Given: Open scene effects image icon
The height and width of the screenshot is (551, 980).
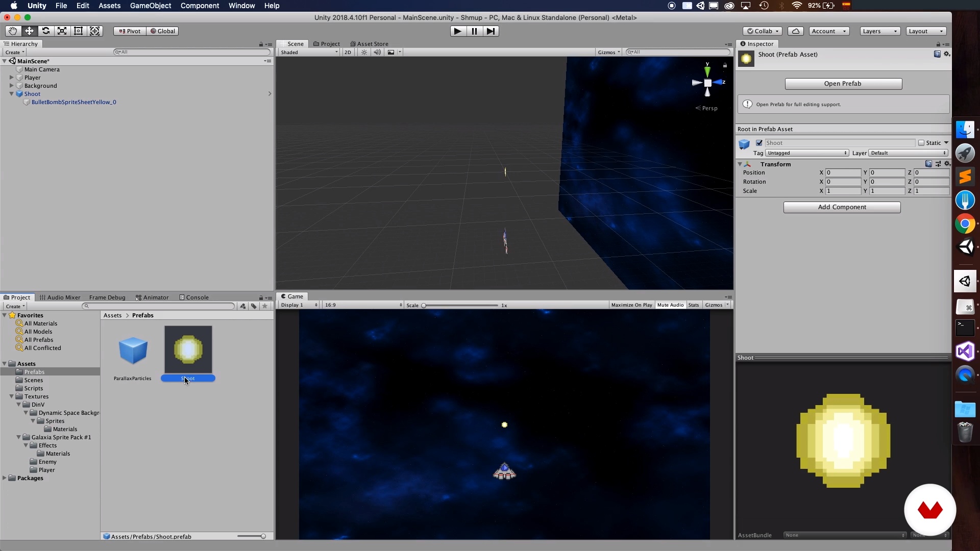Looking at the screenshot, I should (391, 52).
